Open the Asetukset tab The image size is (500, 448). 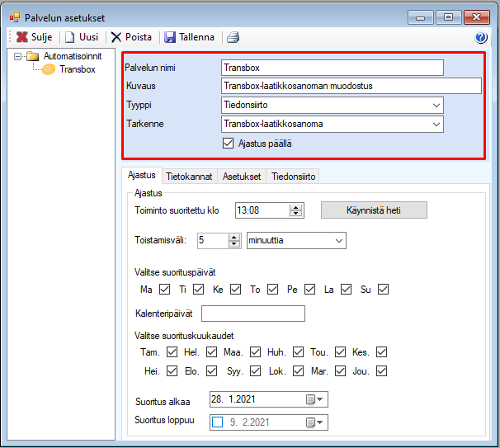(x=242, y=177)
